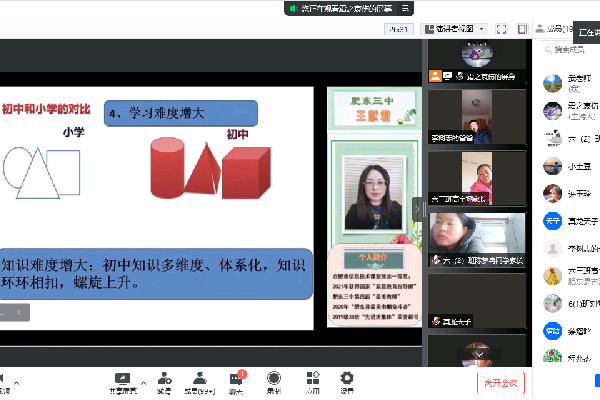Click the red Leave Meeting (离开会议) button
This screenshot has height=400, width=600.
click(501, 383)
